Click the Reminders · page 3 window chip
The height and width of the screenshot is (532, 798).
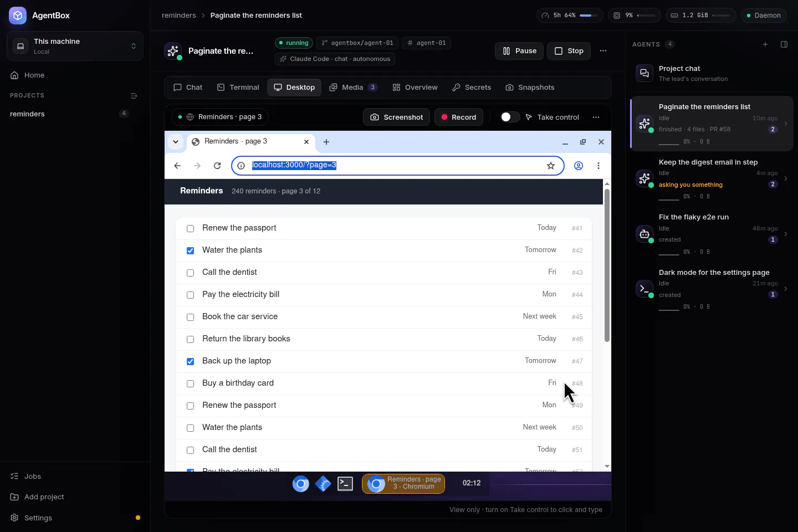pyautogui.click(x=220, y=117)
